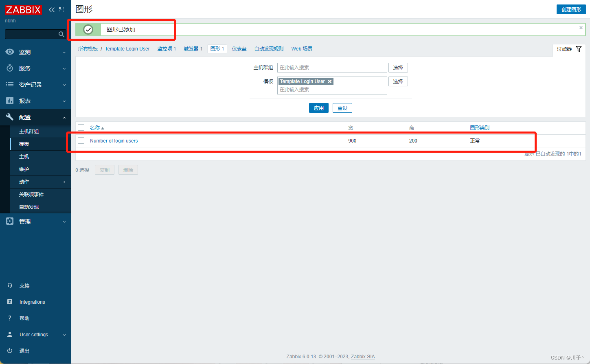Expand the 管理 menu chevron
The height and width of the screenshot is (364, 590).
(64, 221)
